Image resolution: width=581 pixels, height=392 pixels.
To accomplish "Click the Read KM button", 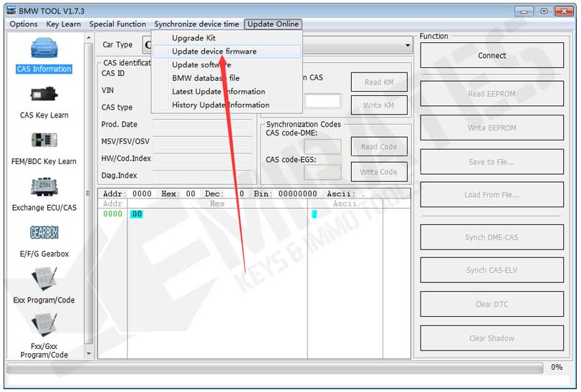I will [x=379, y=82].
